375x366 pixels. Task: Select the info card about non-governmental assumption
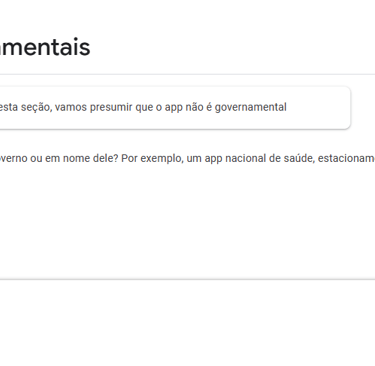coord(175,108)
